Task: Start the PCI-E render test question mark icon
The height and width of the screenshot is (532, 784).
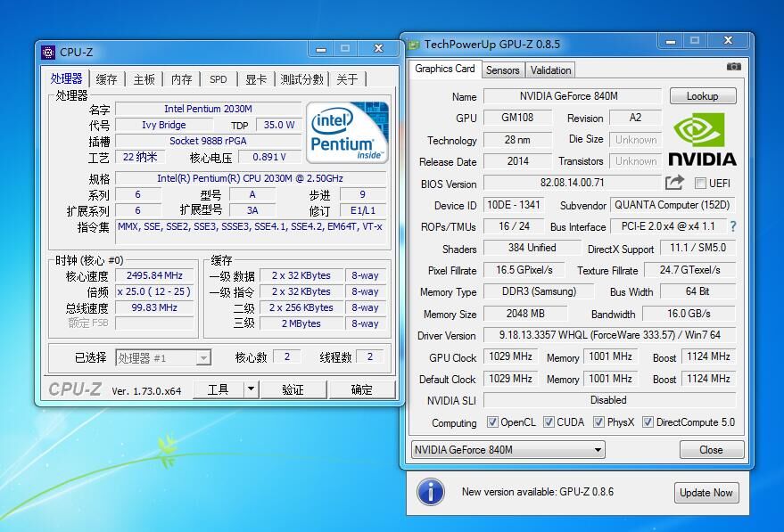Action: 732,226
